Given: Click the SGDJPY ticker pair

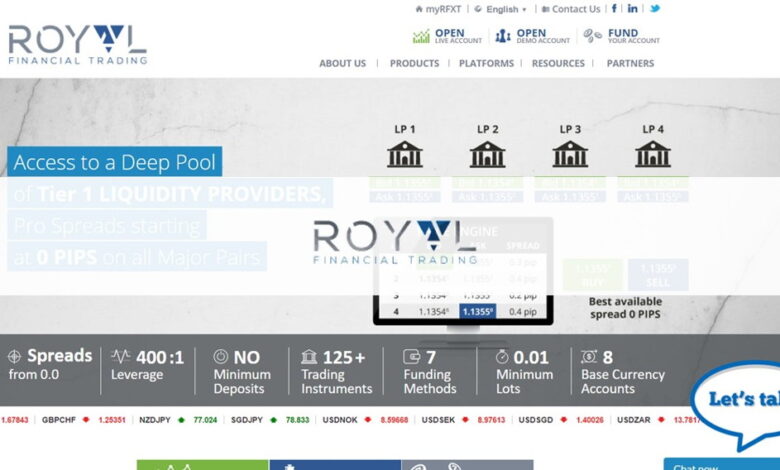Looking at the screenshot, I should [247, 420].
